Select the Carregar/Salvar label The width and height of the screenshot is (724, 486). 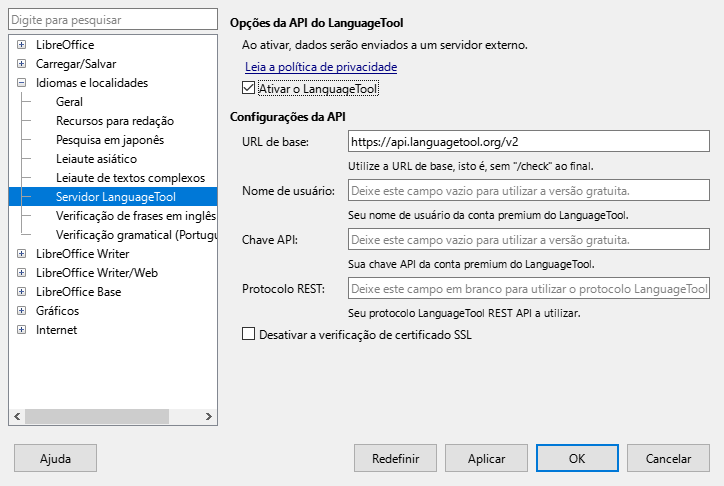pos(76,64)
